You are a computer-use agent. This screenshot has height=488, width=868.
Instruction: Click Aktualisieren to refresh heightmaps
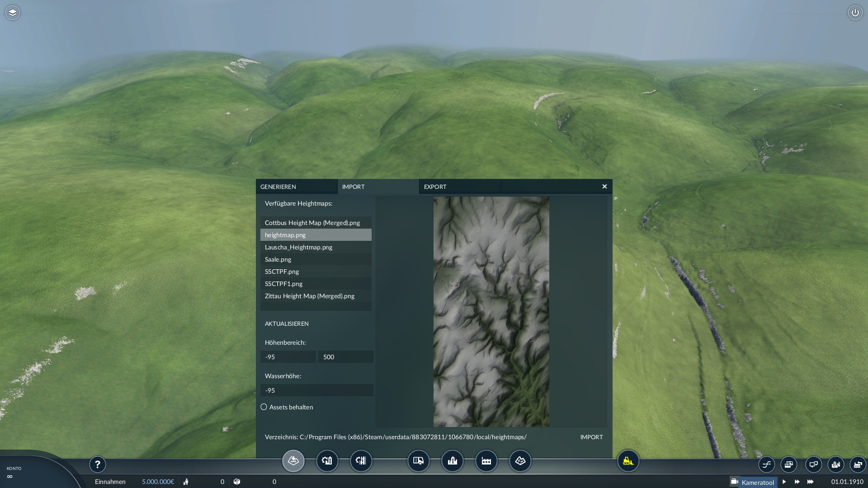point(287,324)
